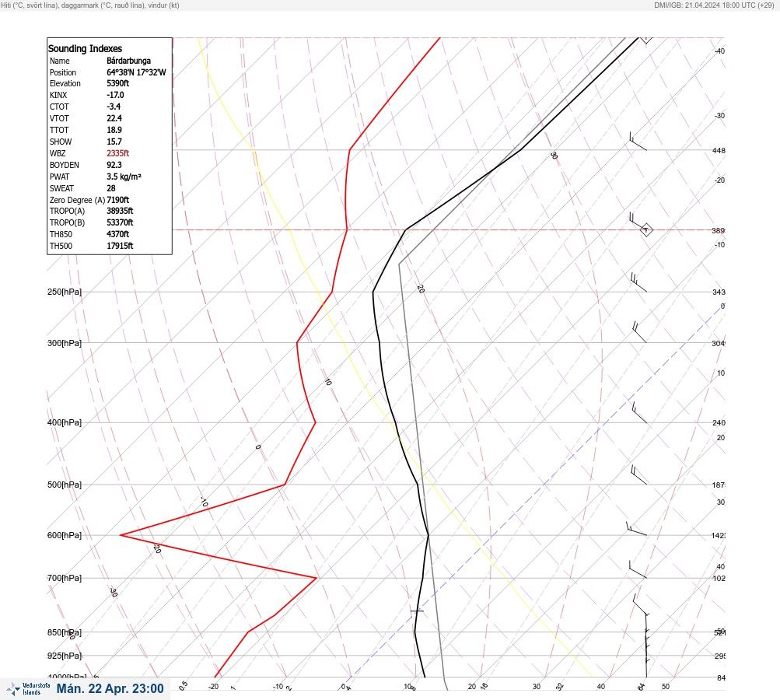The height and width of the screenshot is (700, 780).
Task: Click the position value '64°38'N 17°32'W'
Action: (x=136, y=72)
